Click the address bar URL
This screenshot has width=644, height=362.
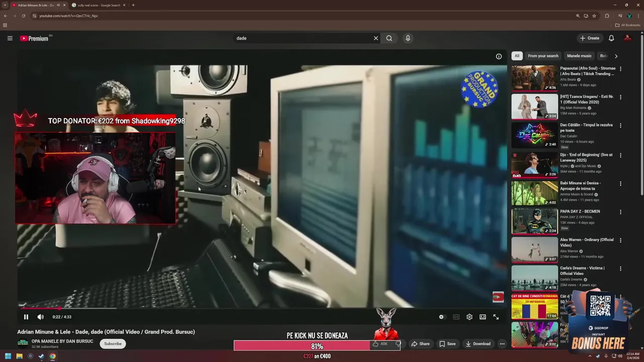(68, 16)
